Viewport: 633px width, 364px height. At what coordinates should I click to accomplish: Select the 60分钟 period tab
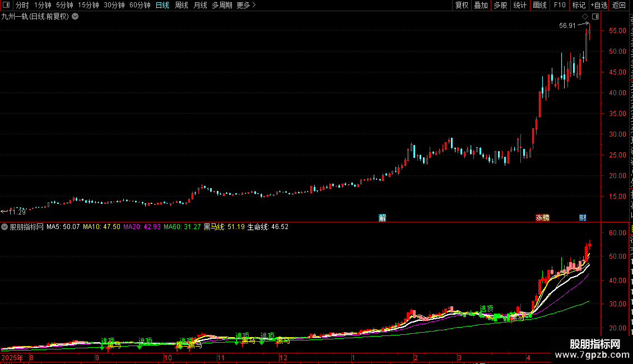coord(139,5)
